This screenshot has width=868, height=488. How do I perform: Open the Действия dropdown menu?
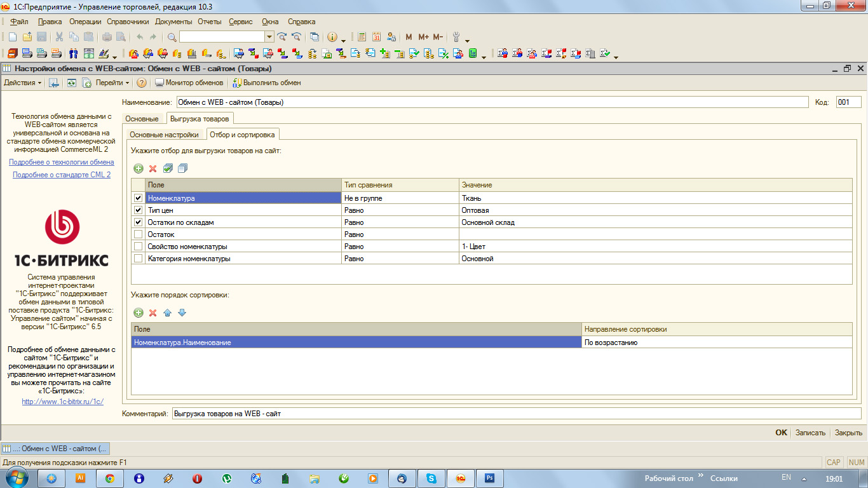pos(23,83)
